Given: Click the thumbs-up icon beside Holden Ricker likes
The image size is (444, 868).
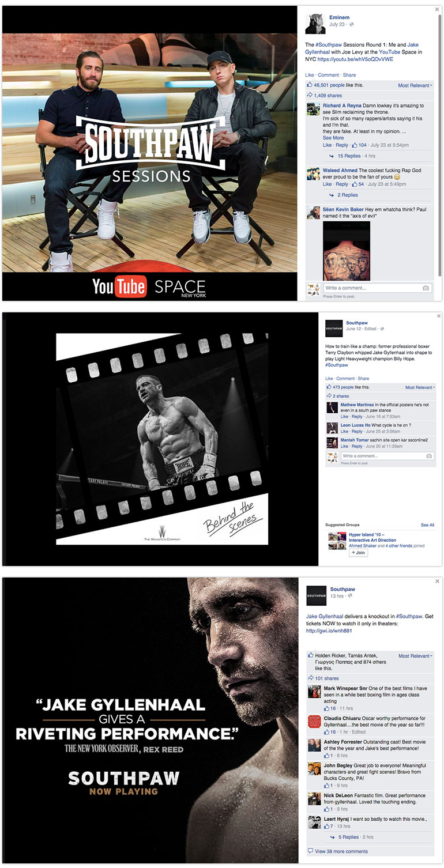Looking at the screenshot, I should click(x=311, y=655).
